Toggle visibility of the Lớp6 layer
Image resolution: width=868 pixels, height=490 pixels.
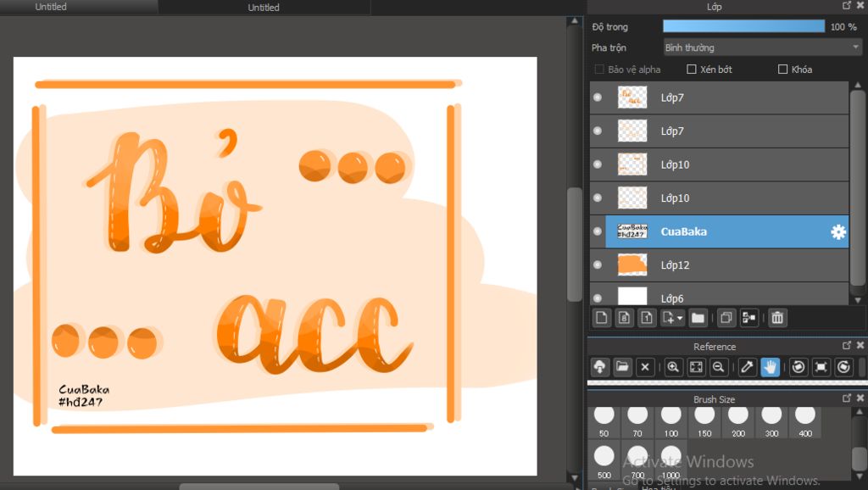click(598, 298)
